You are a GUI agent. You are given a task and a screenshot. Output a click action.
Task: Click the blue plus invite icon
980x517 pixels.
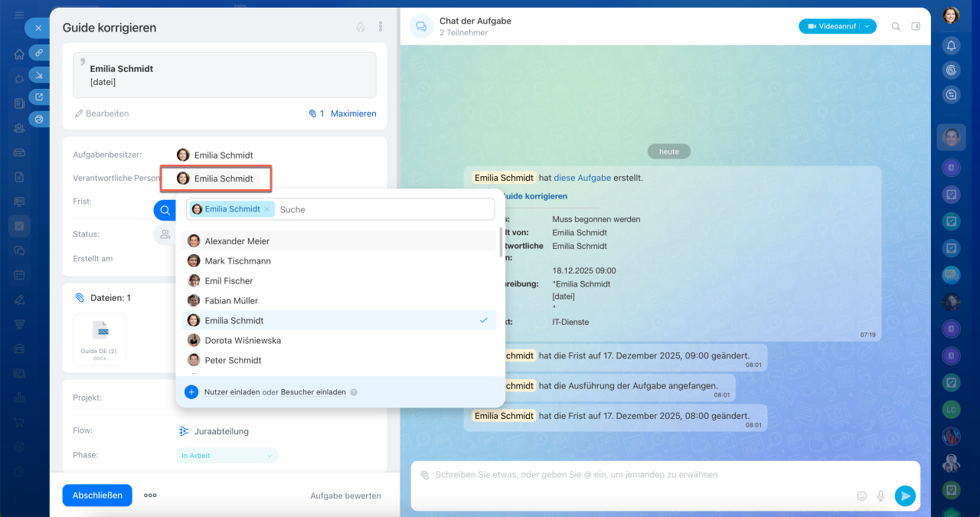tap(191, 391)
